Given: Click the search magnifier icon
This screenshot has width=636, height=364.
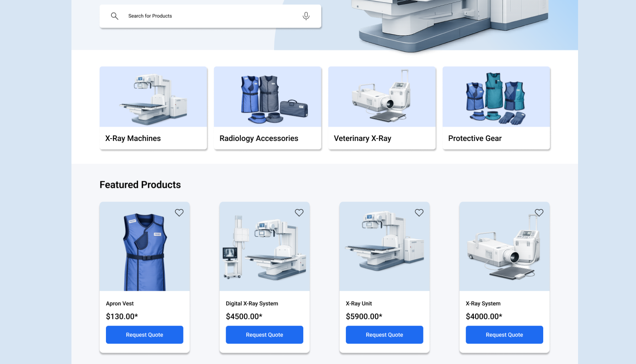Looking at the screenshot, I should tap(114, 16).
